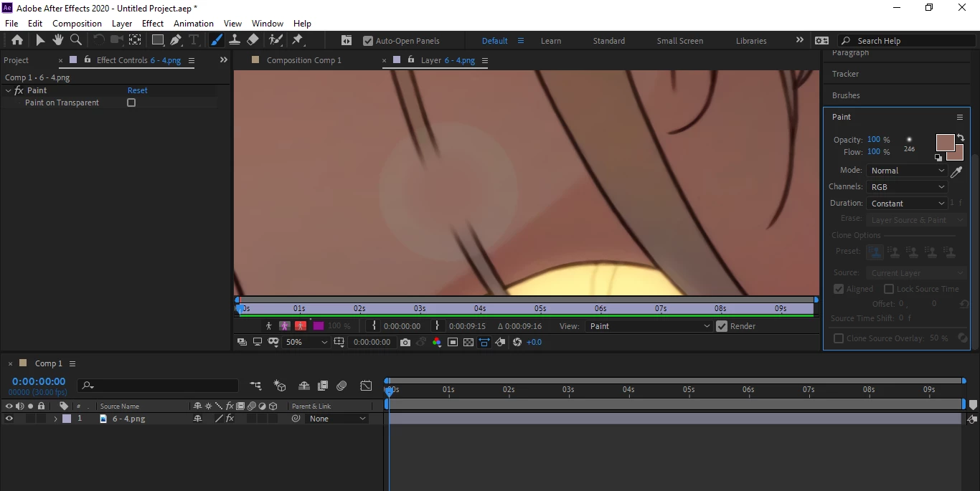Select the Puppet Pin tool
This screenshot has height=491, width=980.
[297, 40]
